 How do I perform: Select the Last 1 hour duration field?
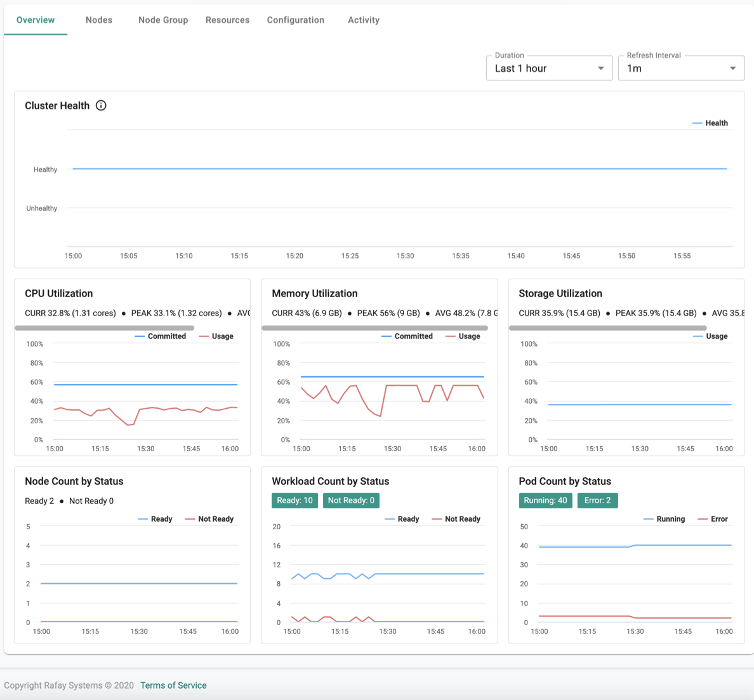tap(549, 69)
